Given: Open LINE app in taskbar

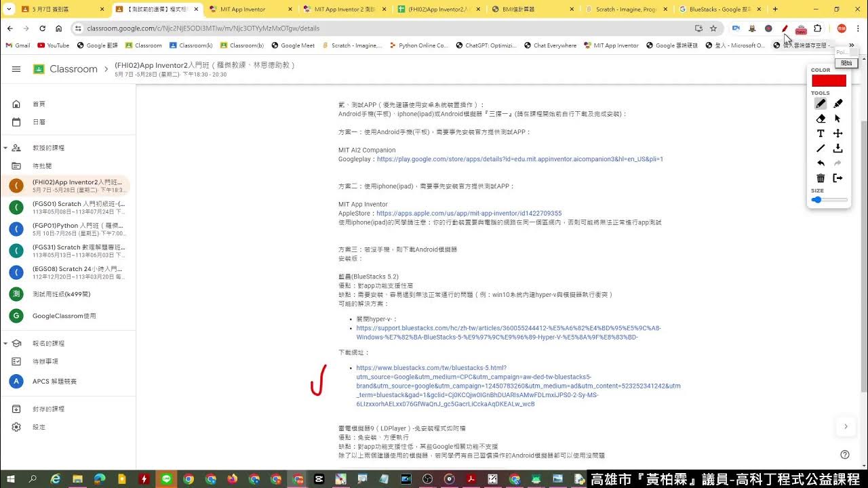Looking at the screenshot, I should (x=166, y=479).
